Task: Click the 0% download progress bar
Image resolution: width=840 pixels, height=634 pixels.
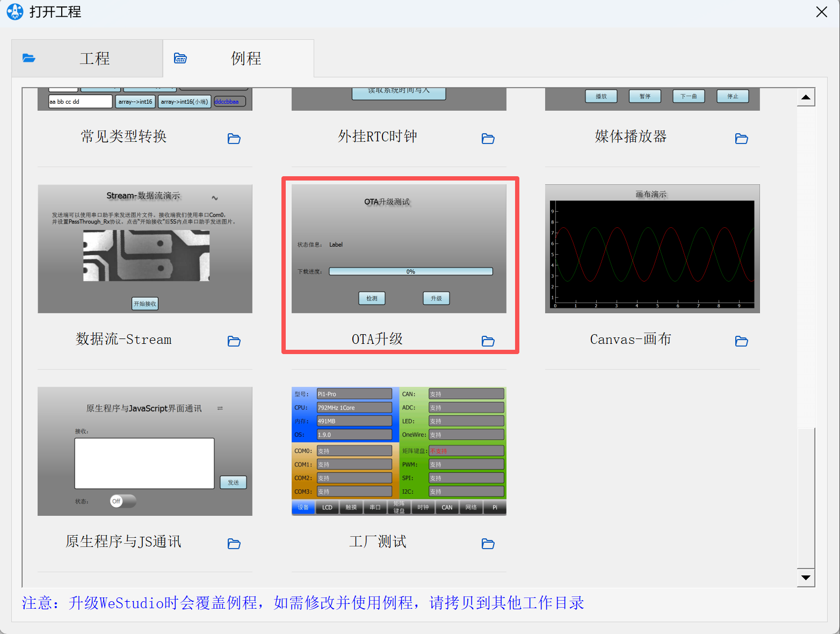Action: point(410,271)
